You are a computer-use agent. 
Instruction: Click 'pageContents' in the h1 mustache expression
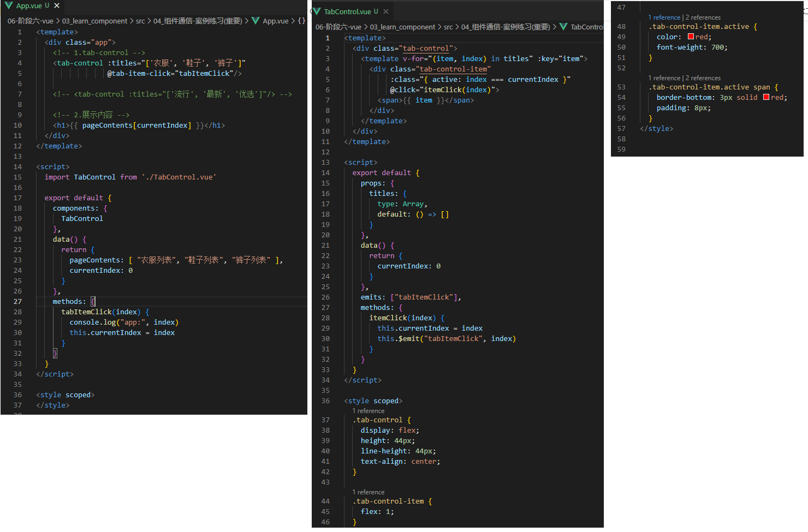click(107, 125)
